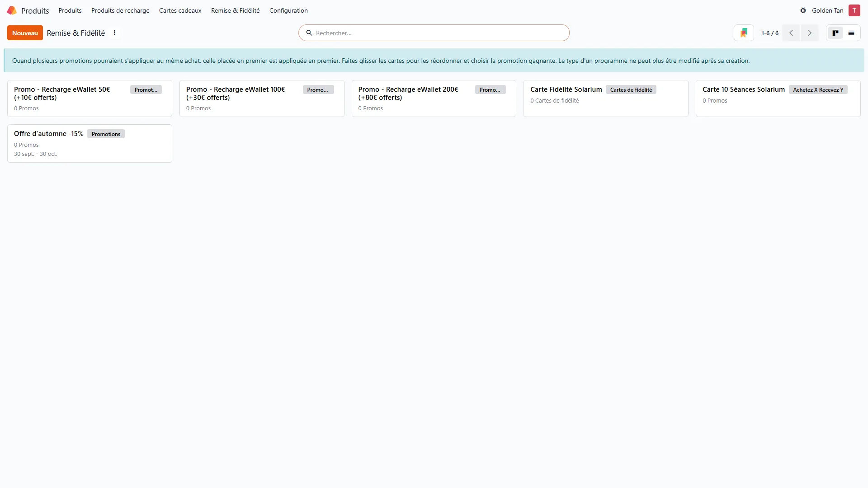Open the Produits menu item
Viewport: 868px width, 488px height.
(70, 10)
